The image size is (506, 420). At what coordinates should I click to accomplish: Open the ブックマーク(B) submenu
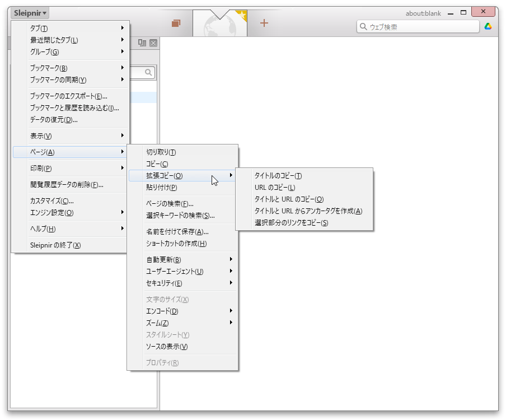point(71,68)
